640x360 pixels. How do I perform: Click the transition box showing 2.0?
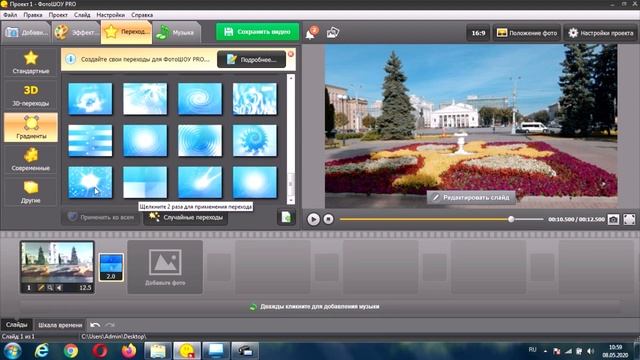[x=111, y=267]
